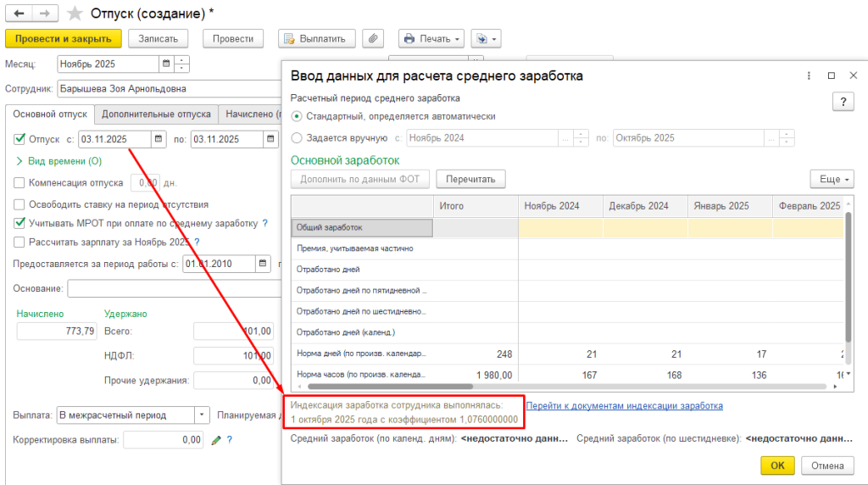Open attached files via paperclip icon
The height and width of the screenshot is (485, 868).
click(373, 39)
